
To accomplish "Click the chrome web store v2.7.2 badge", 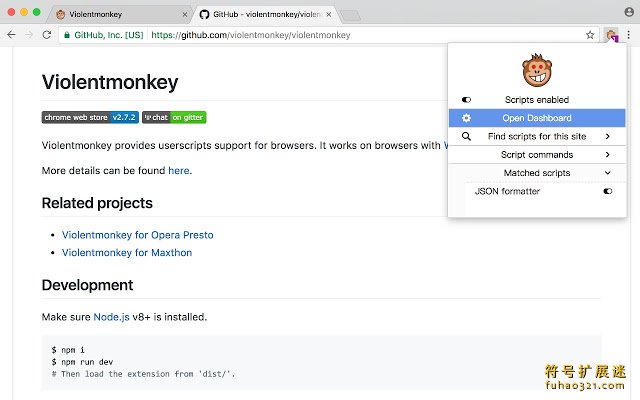I will coord(90,117).
